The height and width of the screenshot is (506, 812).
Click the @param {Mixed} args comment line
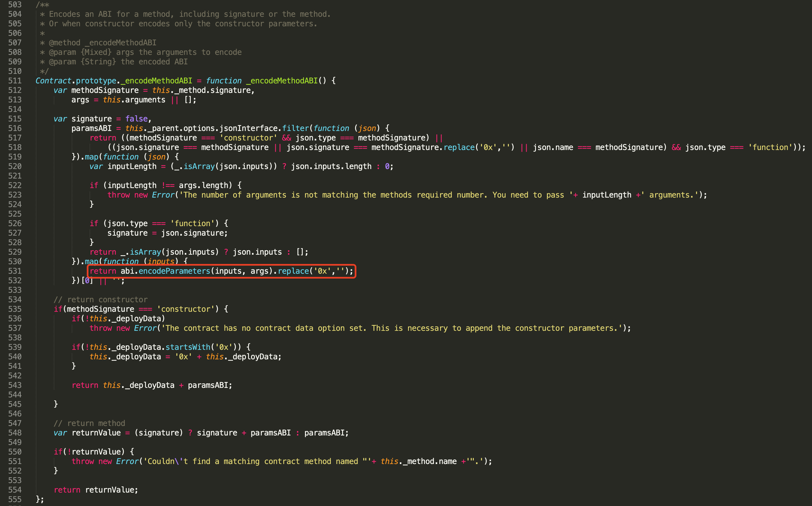point(144,52)
